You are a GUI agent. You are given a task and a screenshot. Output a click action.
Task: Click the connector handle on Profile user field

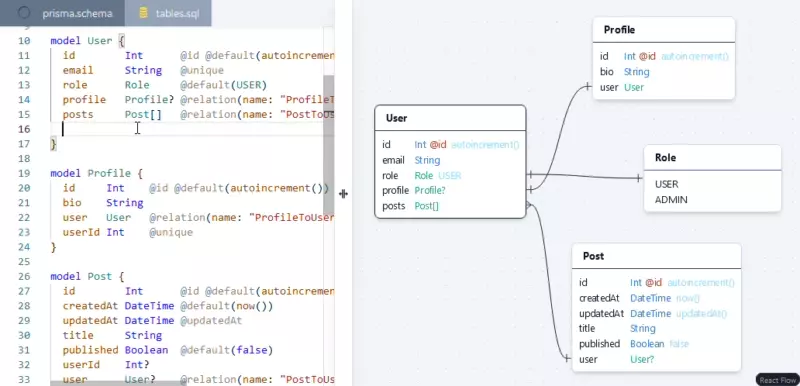588,87
